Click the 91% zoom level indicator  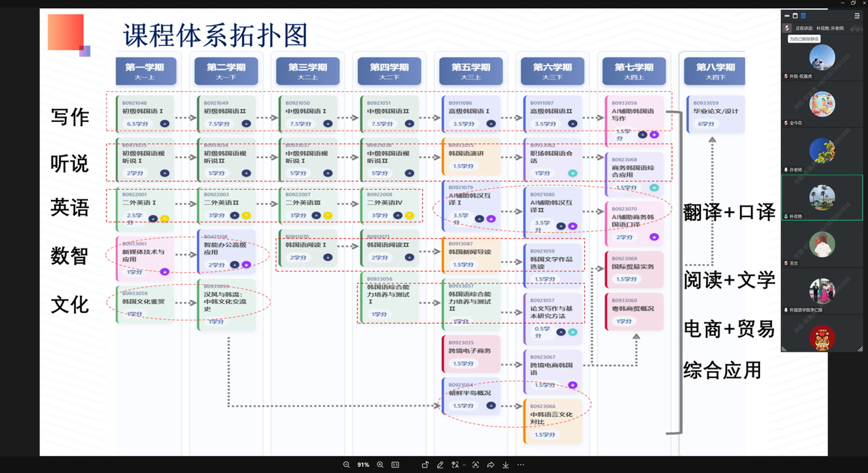363,465
